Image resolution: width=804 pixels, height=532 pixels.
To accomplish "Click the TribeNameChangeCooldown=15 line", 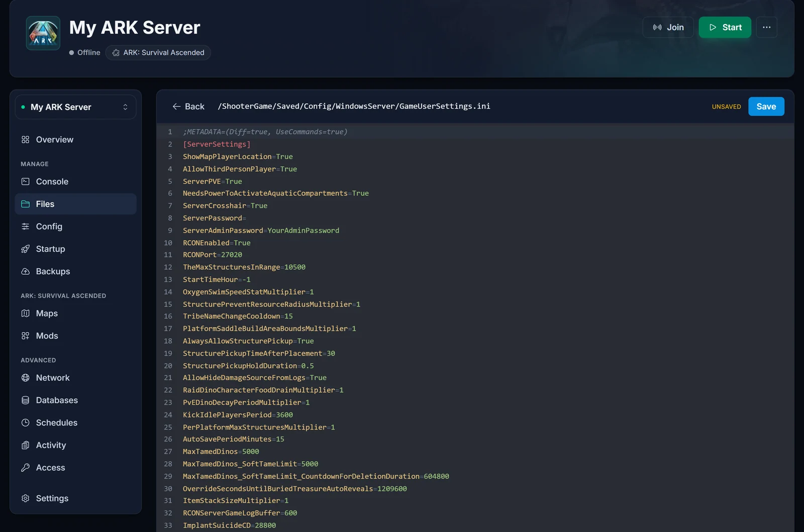I will 238,316.
